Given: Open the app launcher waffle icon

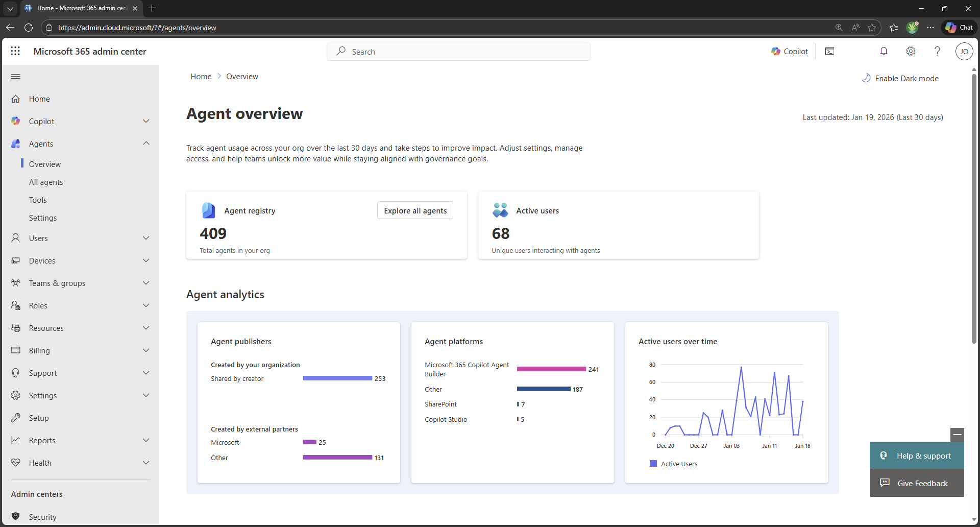Looking at the screenshot, I should point(15,51).
